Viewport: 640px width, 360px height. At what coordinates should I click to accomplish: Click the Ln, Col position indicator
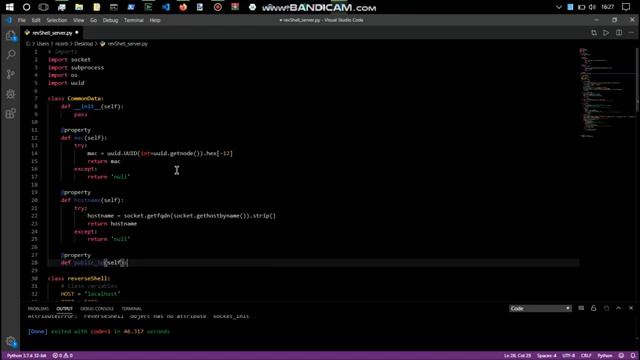click(x=517, y=356)
